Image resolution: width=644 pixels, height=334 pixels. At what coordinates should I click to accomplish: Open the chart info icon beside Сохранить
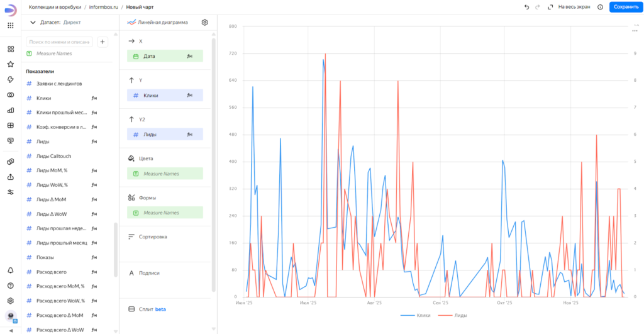pyautogui.click(x=600, y=7)
